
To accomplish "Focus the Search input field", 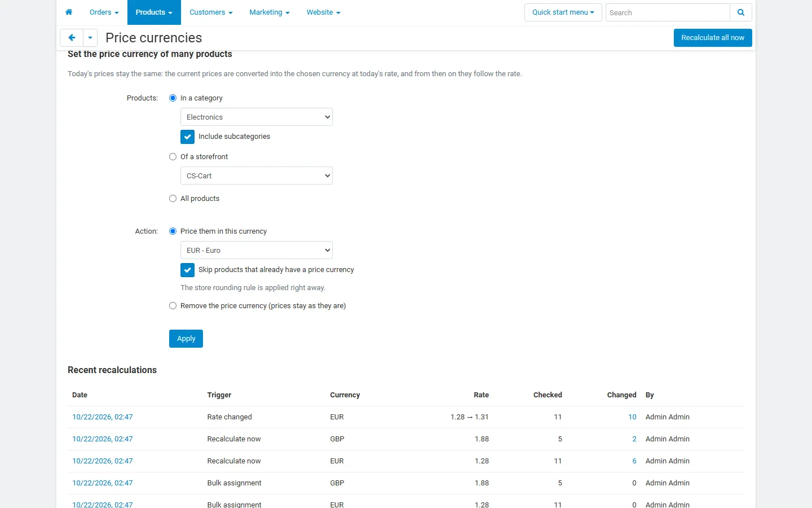I will 668,12.
